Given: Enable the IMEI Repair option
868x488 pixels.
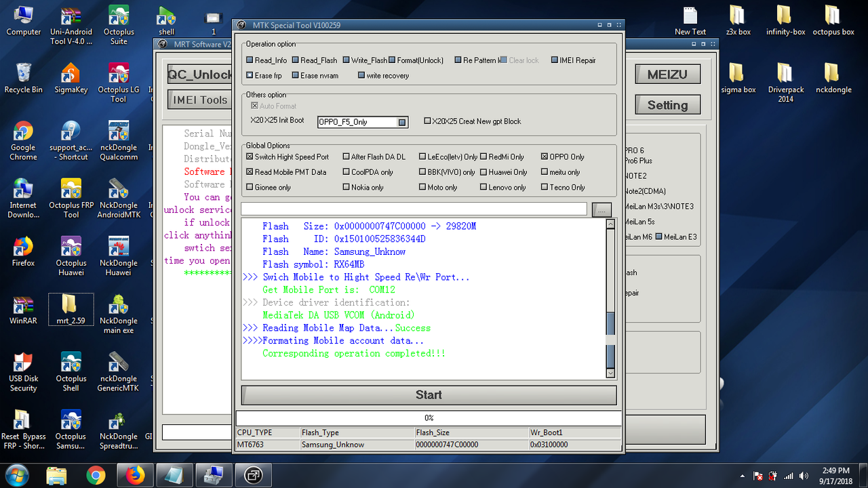Looking at the screenshot, I should (555, 60).
